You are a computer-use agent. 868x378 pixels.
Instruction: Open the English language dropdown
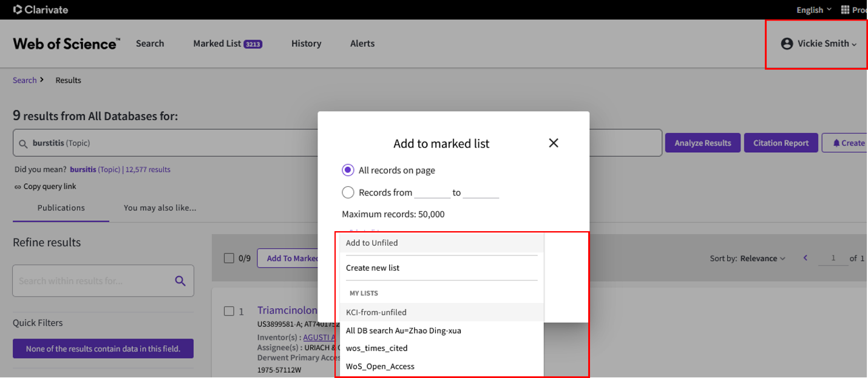[x=813, y=10]
